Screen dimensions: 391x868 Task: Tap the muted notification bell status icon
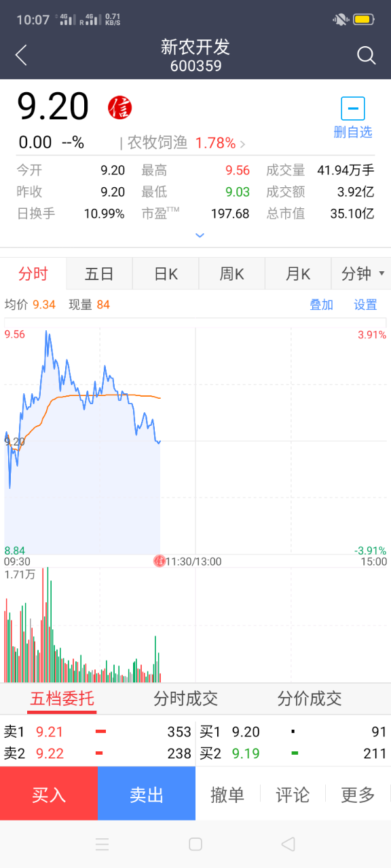click(x=341, y=19)
